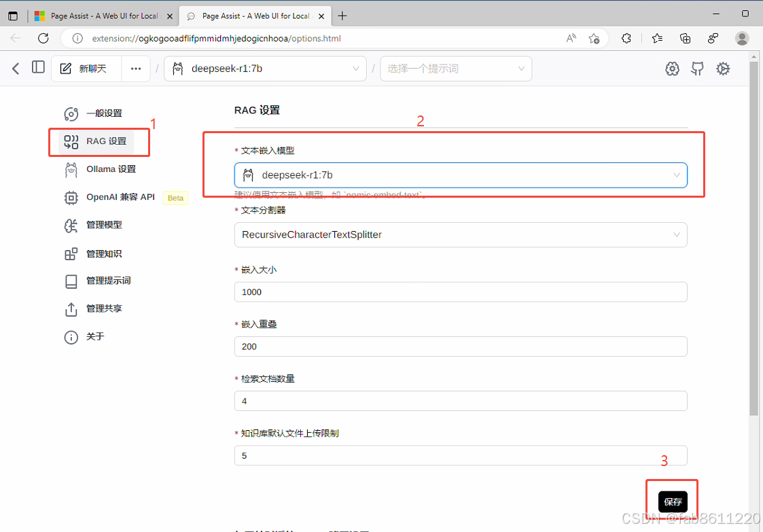Click the 嵌入大小 field containing 1000

[461, 292]
